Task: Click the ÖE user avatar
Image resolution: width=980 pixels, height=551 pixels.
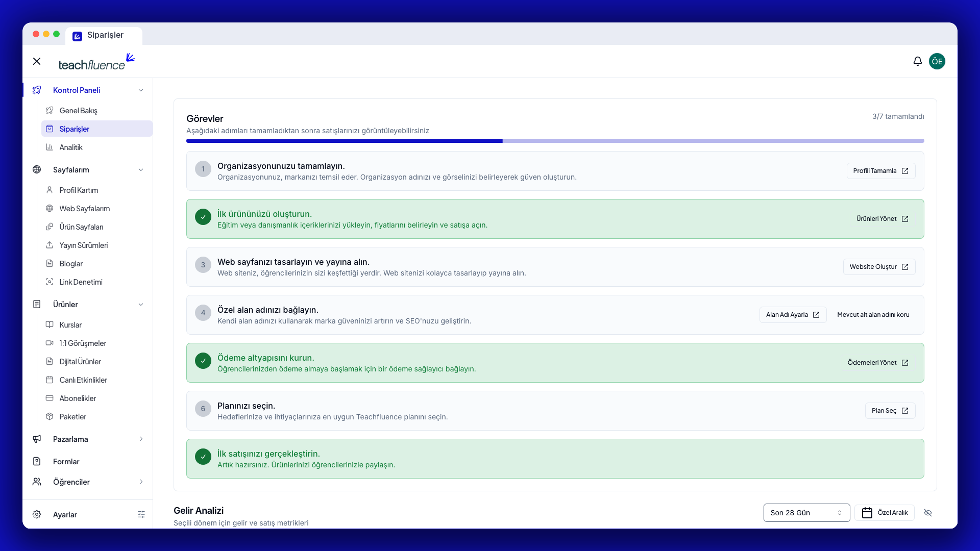Action: [937, 61]
